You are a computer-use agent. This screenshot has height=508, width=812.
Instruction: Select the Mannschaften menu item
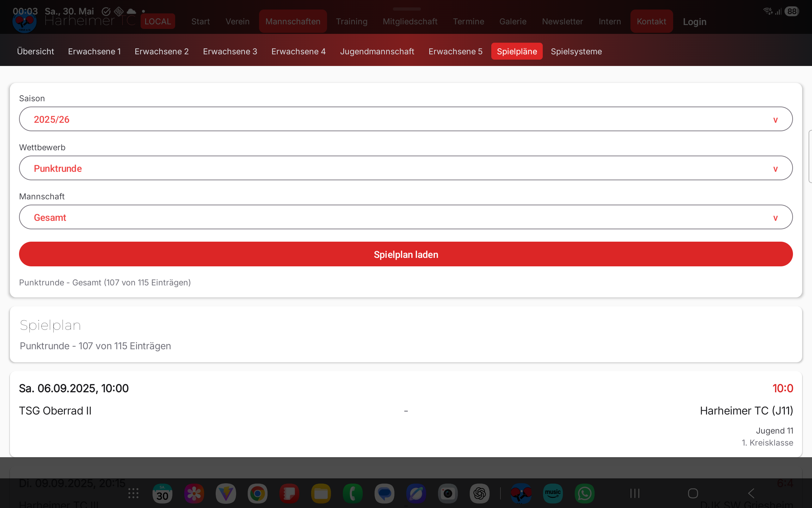[293, 22]
